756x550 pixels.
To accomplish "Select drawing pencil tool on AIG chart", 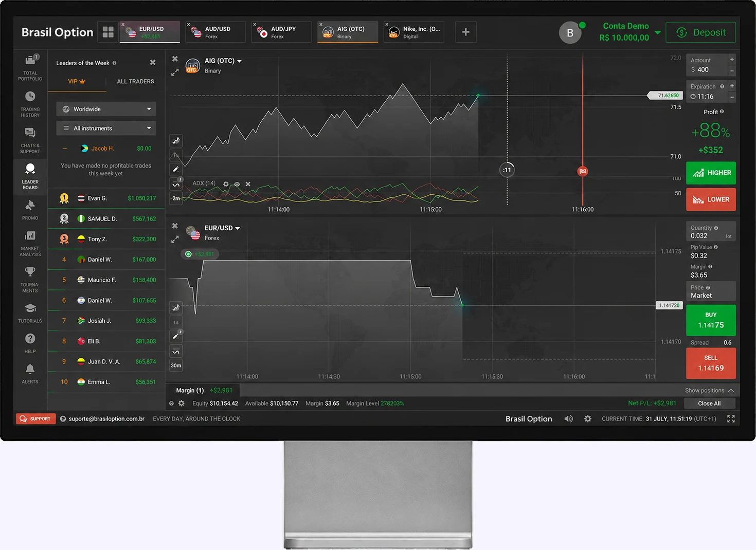I will (176, 169).
